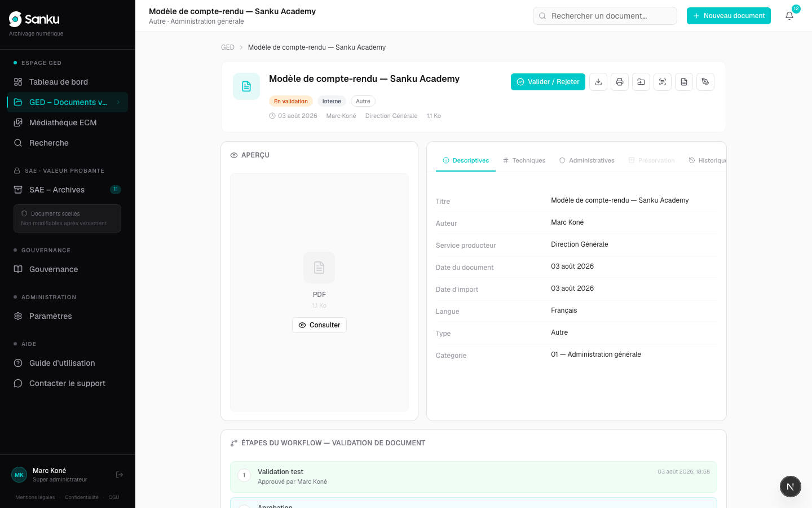This screenshot has height=508, width=812.
Task: Click the document file icon in action toolbar
Action: [684, 82]
